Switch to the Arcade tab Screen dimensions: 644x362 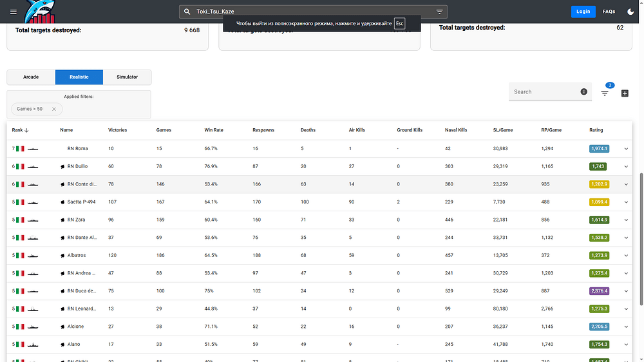[x=31, y=77]
